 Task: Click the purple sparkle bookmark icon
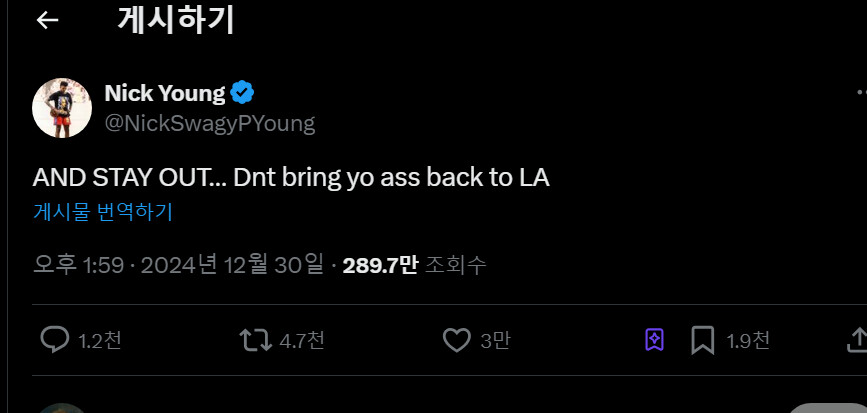[x=654, y=340]
